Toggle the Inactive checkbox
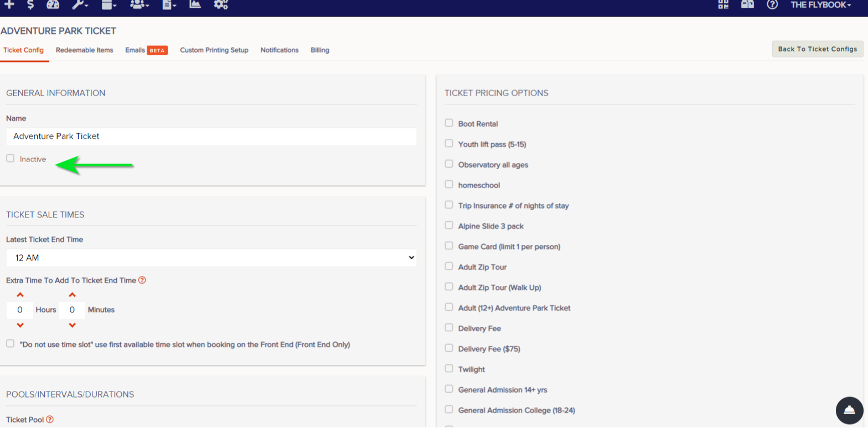 10,159
